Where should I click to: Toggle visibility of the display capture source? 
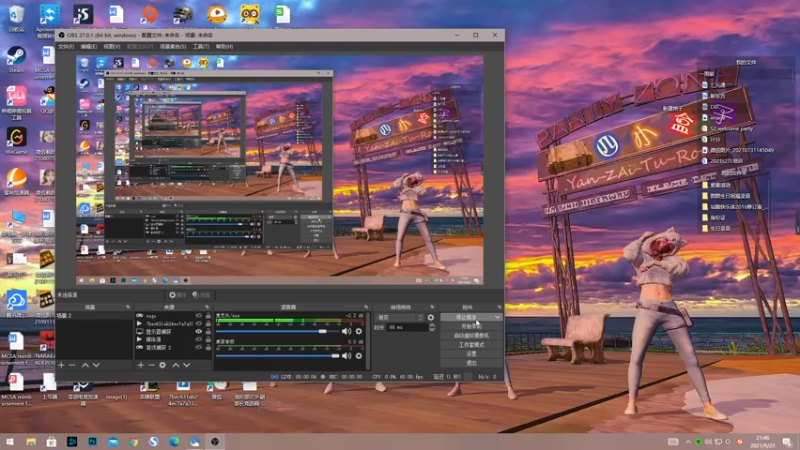click(198, 332)
